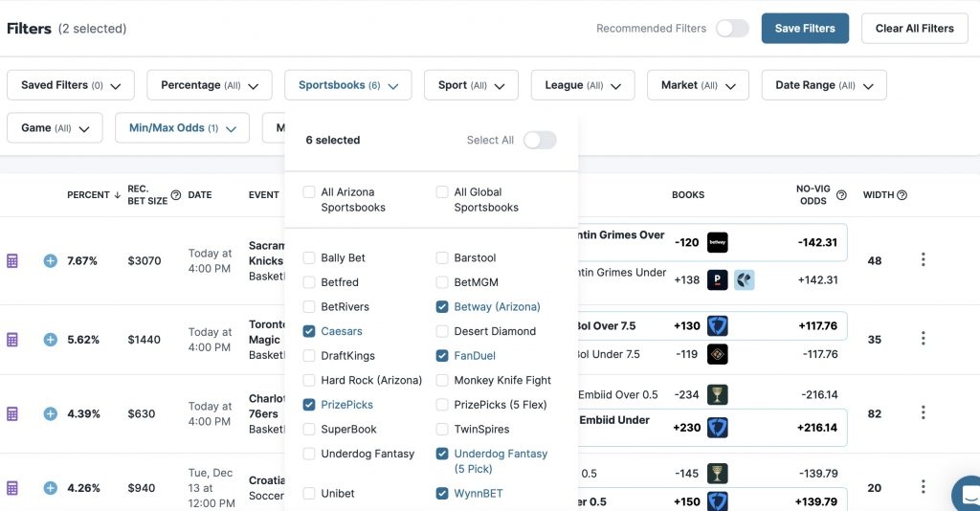Turn on the Select All switch
980x511 pixels.
coord(540,140)
